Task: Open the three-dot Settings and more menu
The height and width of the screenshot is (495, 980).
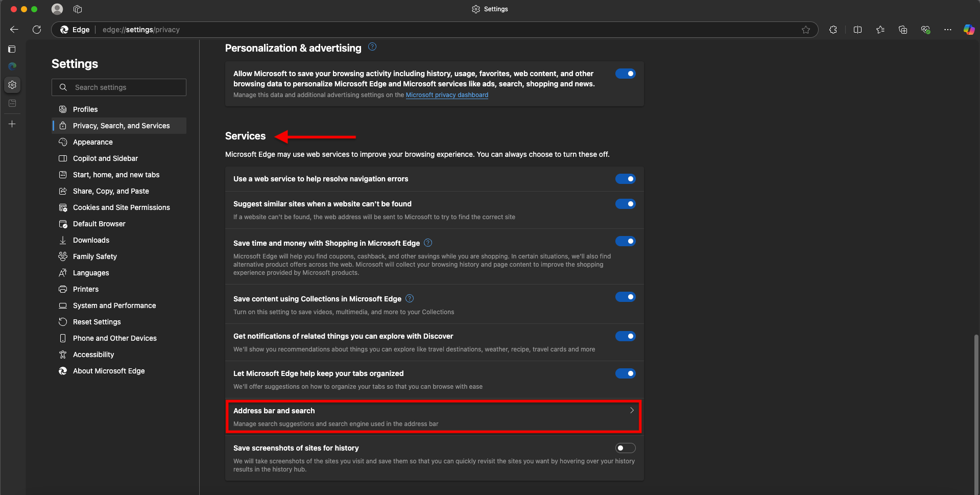Action: click(x=948, y=30)
